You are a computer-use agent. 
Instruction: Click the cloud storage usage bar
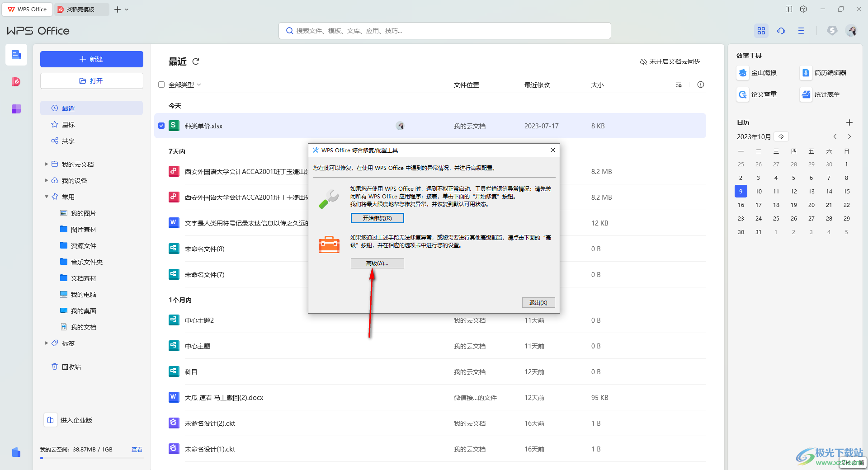click(x=92, y=458)
